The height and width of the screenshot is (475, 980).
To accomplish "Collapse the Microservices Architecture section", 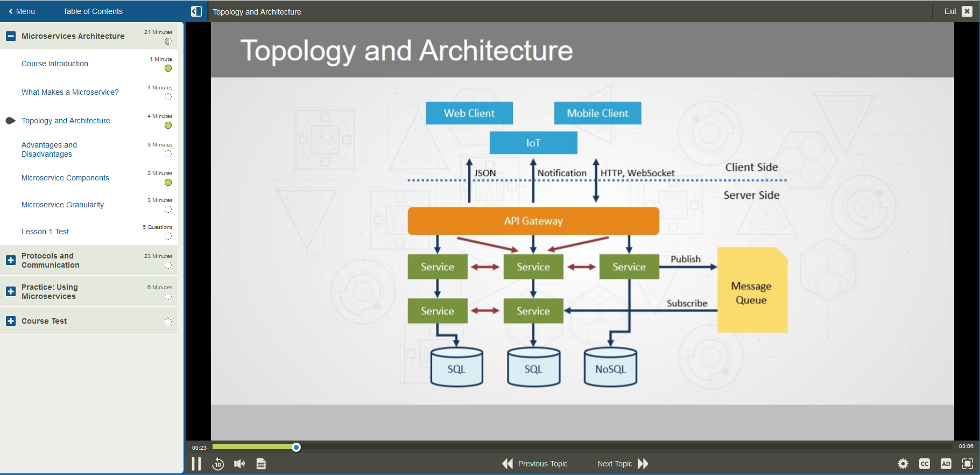I will (x=11, y=36).
